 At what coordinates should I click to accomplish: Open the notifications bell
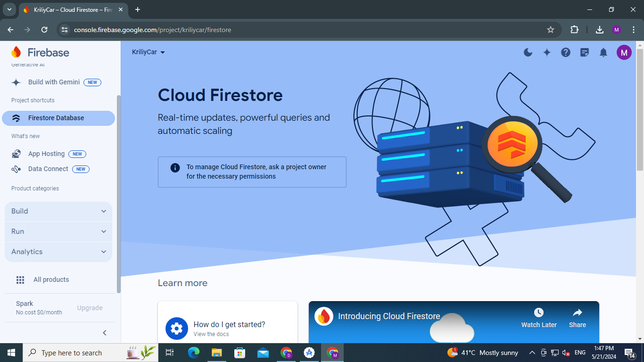pos(603,52)
